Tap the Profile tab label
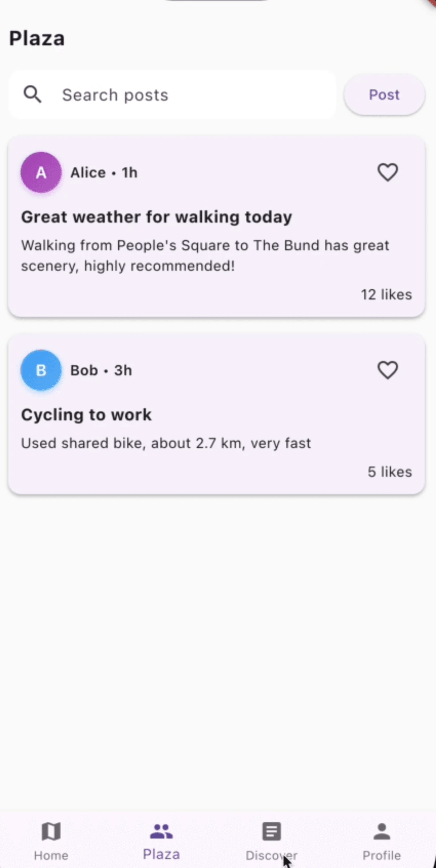 click(381, 855)
